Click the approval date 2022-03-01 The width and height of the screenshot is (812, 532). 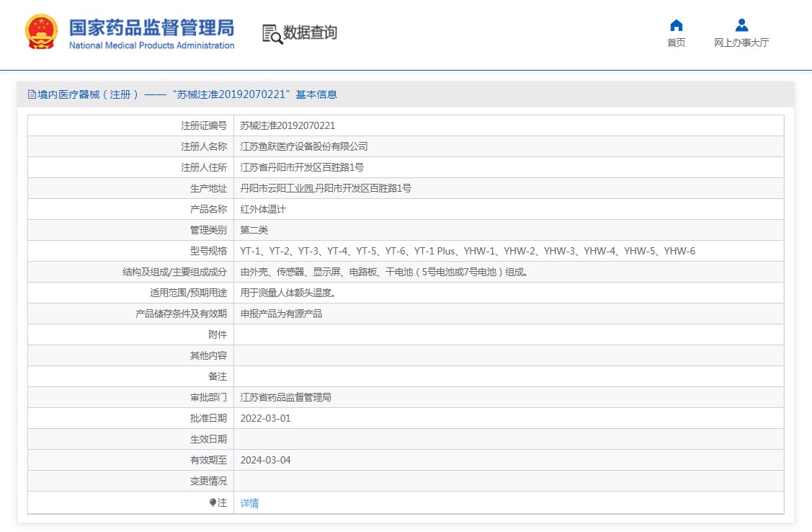[x=265, y=418]
